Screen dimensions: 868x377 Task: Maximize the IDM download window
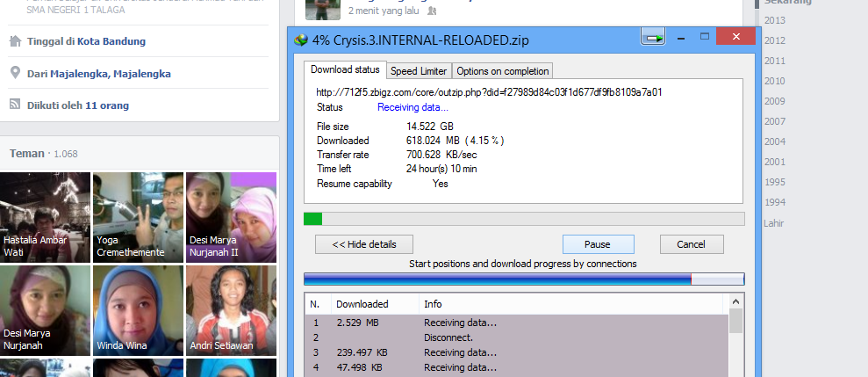coord(704,37)
